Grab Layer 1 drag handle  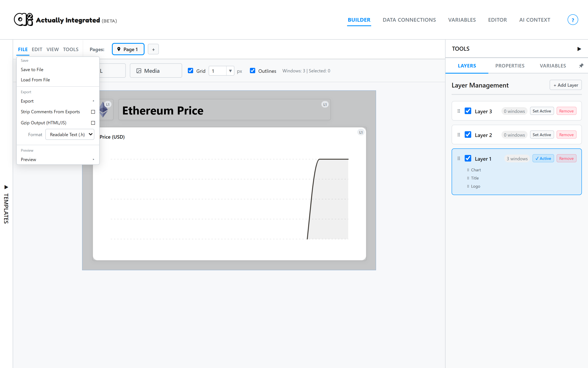coord(459,158)
